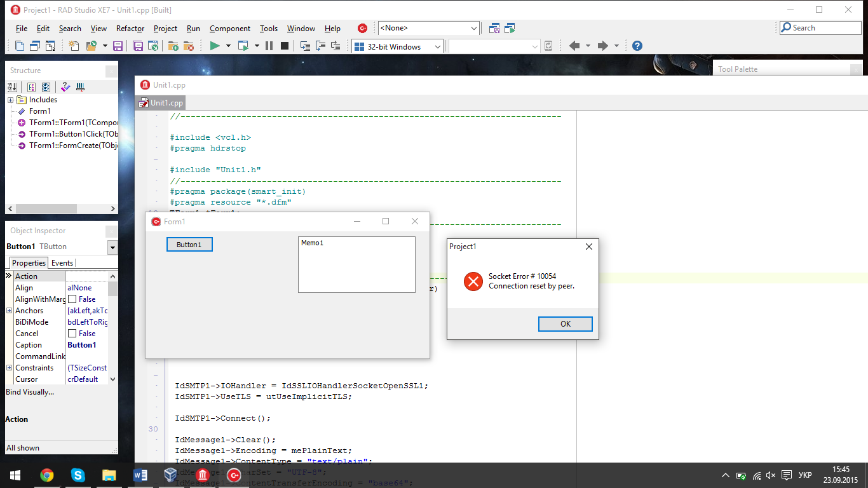868x488 pixels.
Task: Open the Button1 component selector dropdown
Action: [x=112, y=247]
